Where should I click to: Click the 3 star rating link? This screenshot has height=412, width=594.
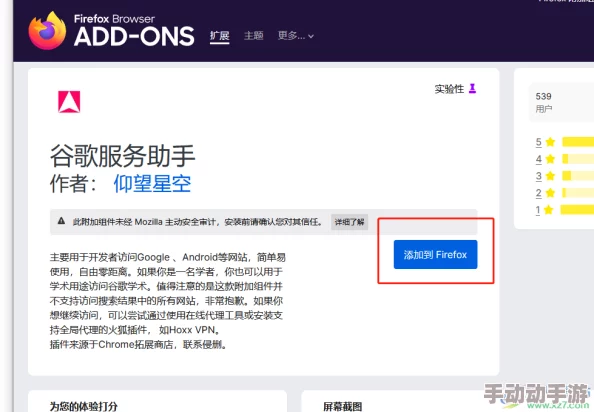(x=539, y=176)
